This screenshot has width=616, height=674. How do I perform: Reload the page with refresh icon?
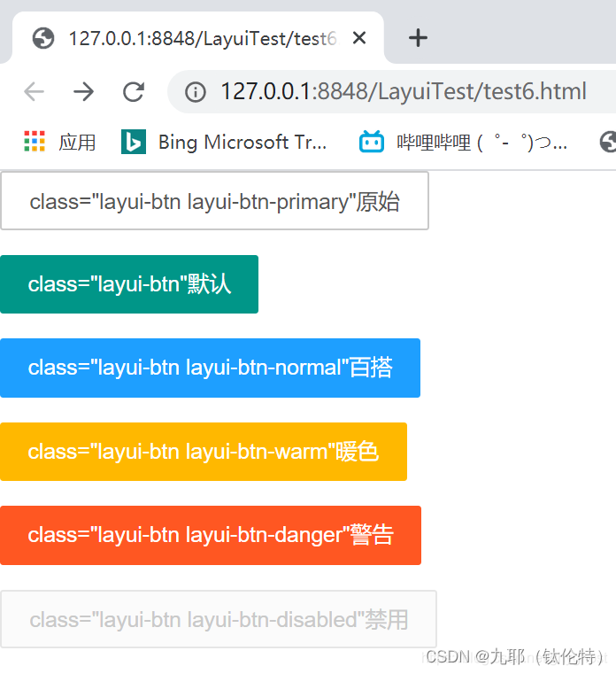point(133,91)
